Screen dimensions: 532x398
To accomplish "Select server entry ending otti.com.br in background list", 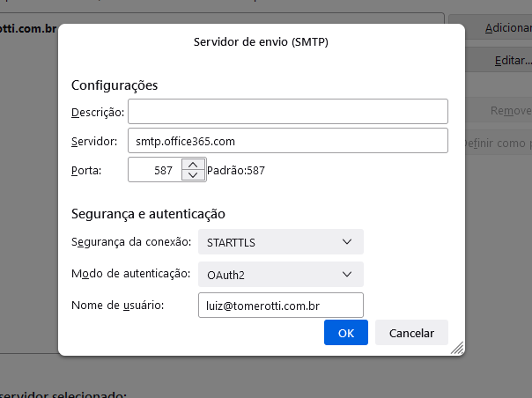I will tap(29, 29).
